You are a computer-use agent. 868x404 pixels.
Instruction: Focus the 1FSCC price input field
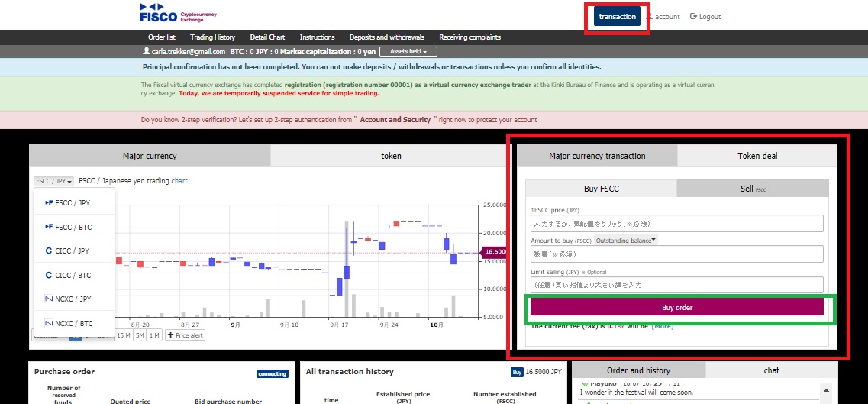pyautogui.click(x=676, y=224)
